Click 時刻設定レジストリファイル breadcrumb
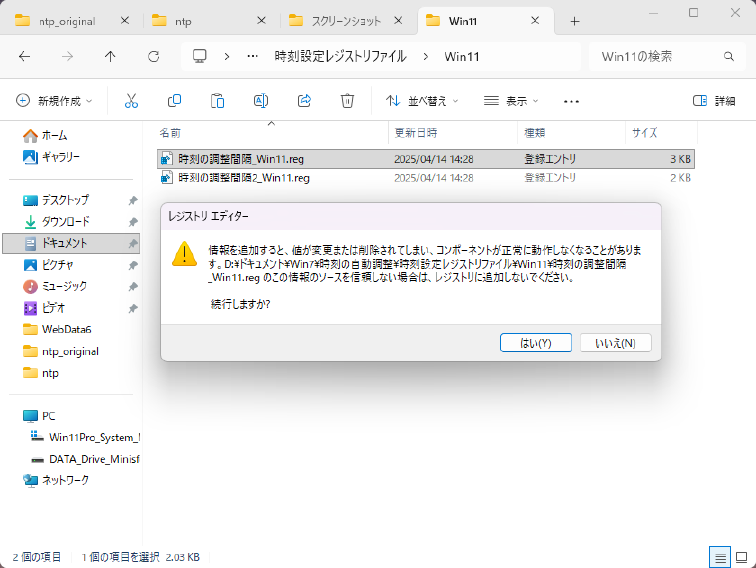756x568 pixels. click(340, 56)
